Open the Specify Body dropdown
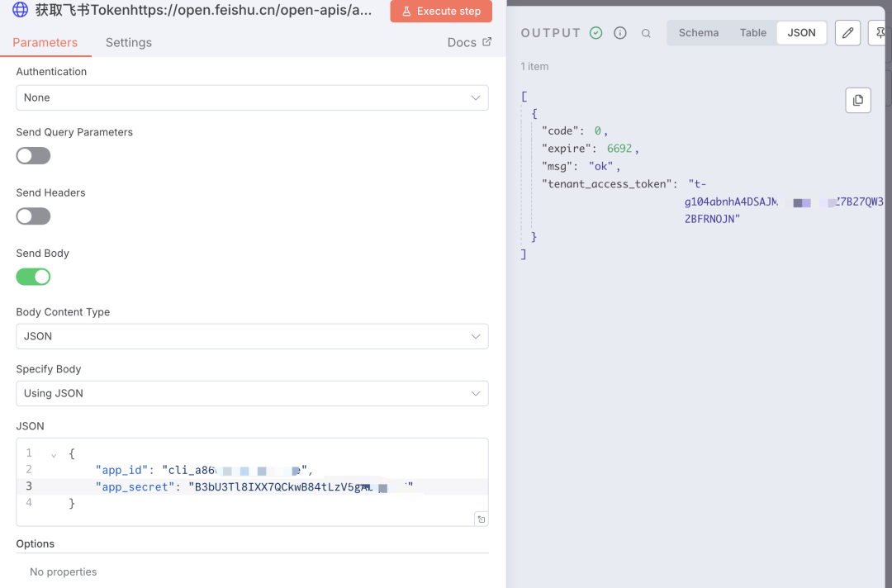This screenshot has width=892, height=588. point(252,393)
